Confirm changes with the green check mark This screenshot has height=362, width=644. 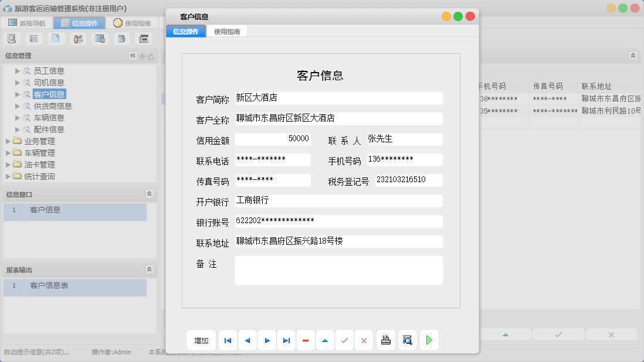pos(344,340)
